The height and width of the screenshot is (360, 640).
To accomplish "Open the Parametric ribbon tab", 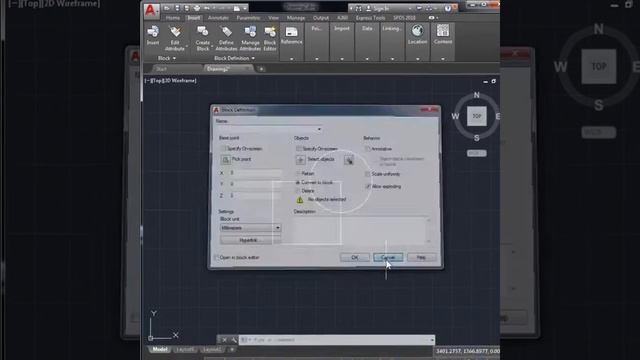I will tap(248, 18).
